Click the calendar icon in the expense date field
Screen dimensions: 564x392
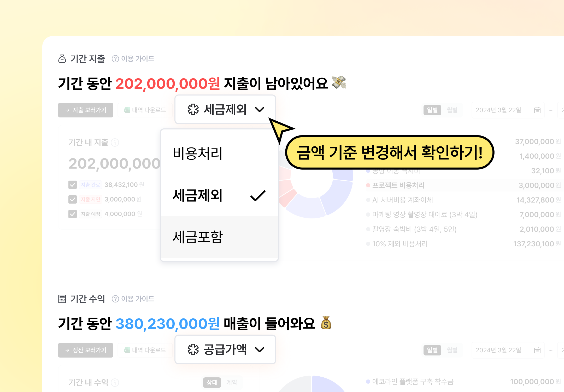pos(537,110)
